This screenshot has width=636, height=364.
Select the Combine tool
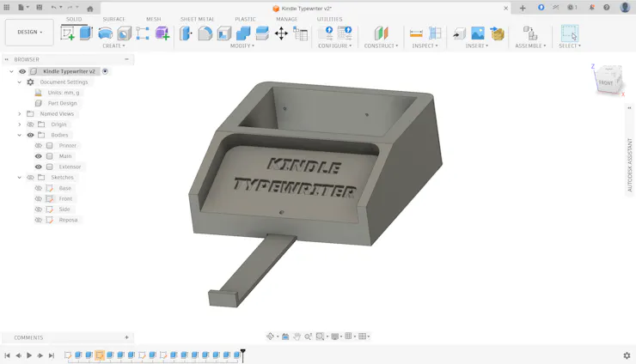(243, 33)
